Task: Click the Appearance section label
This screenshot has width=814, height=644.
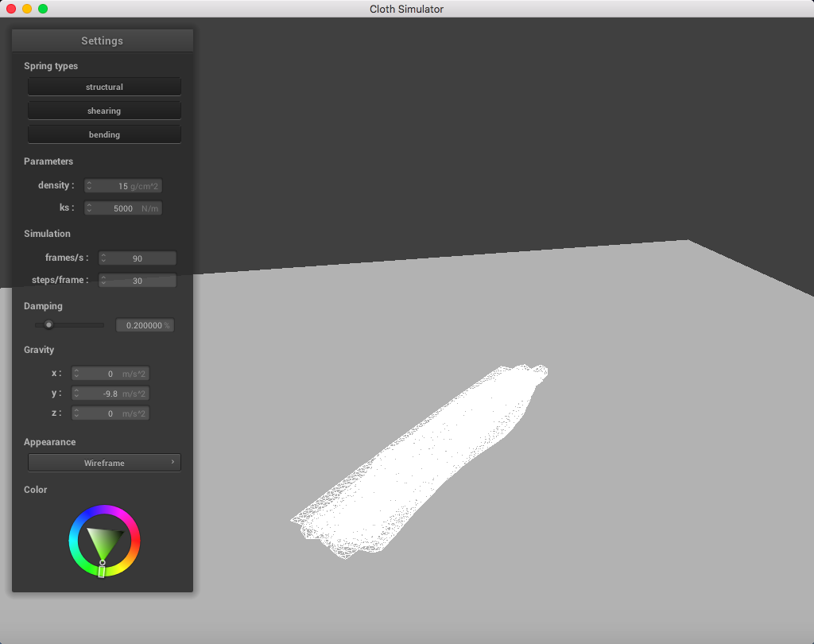Action: point(50,443)
